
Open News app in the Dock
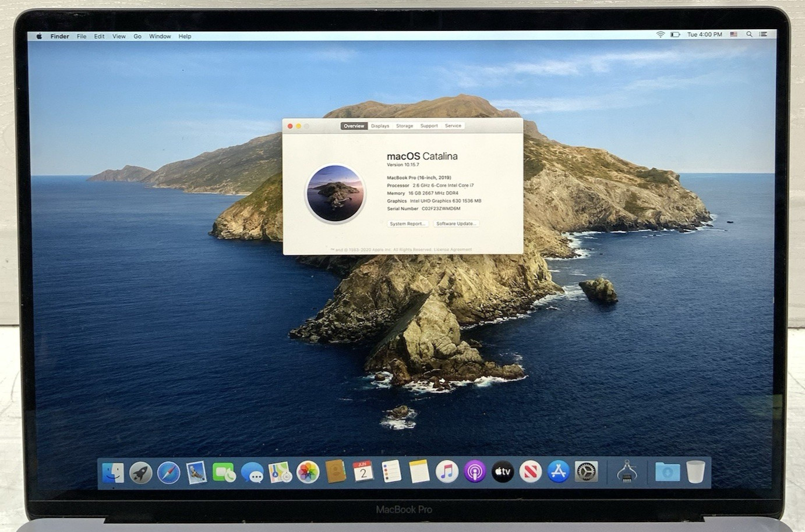tap(531, 472)
